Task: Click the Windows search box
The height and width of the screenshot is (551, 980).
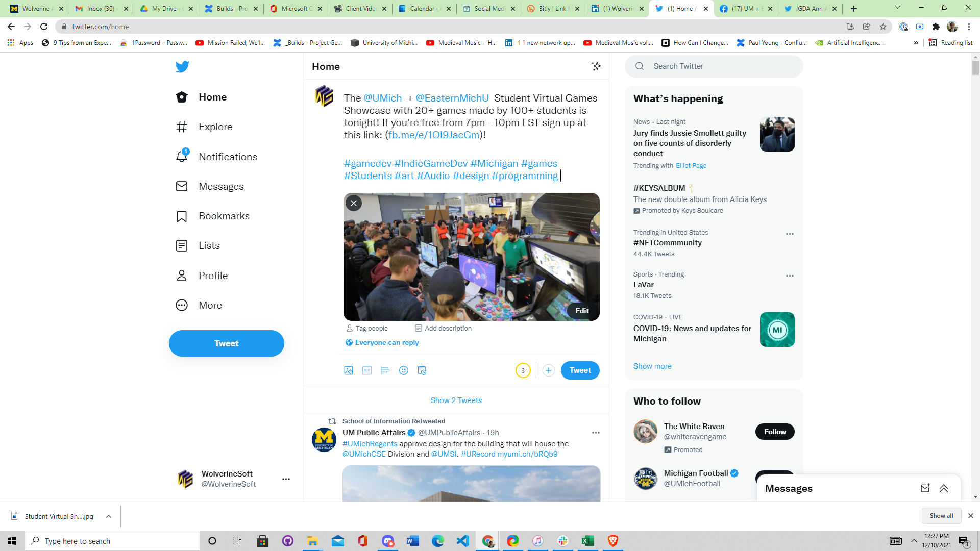Action: click(112, 541)
